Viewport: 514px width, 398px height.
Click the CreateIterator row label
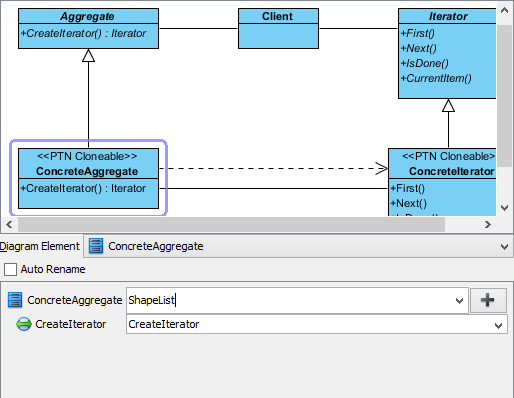click(71, 324)
